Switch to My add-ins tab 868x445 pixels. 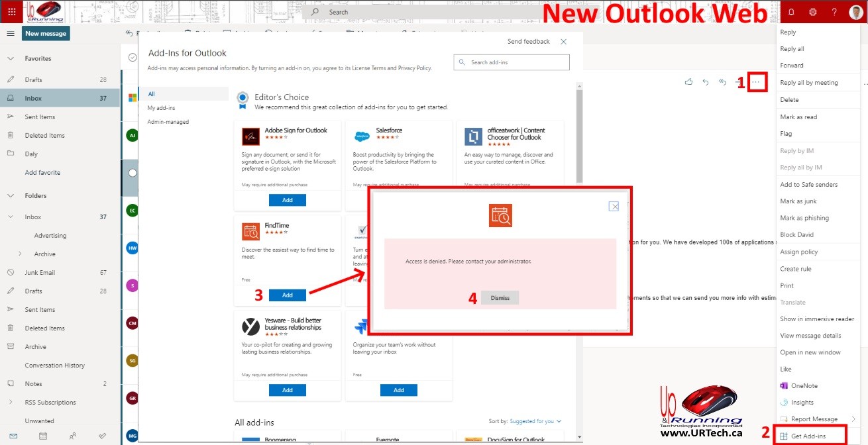[161, 108]
